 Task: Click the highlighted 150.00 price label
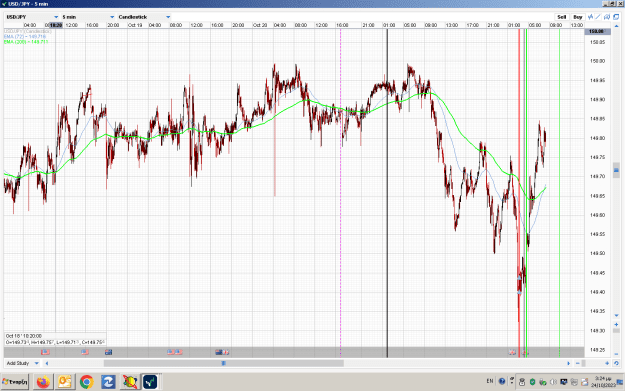click(x=596, y=31)
